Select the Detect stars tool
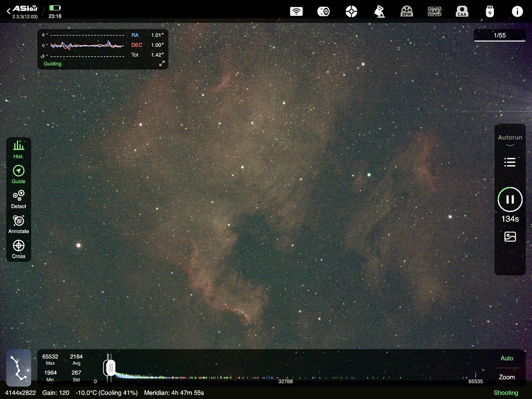The image size is (532, 399). [19, 199]
